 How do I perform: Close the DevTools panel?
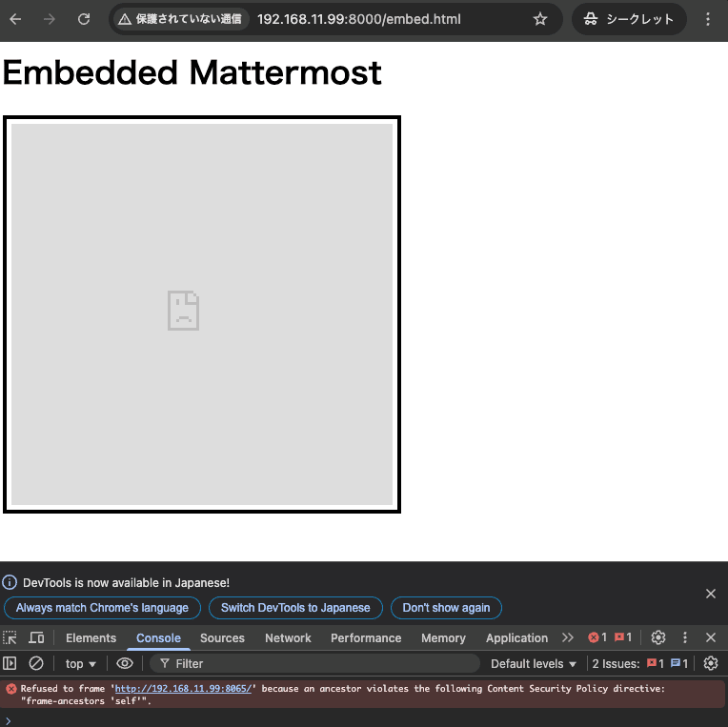[710, 637]
